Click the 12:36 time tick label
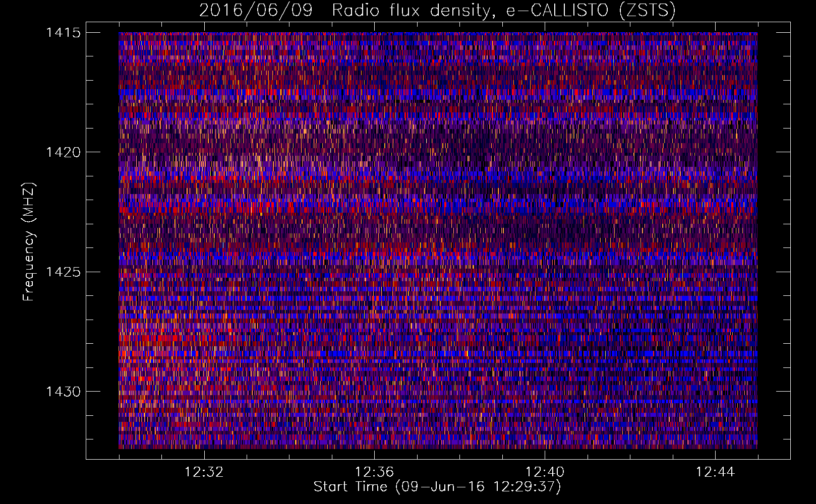The image size is (816, 504). pos(374,472)
